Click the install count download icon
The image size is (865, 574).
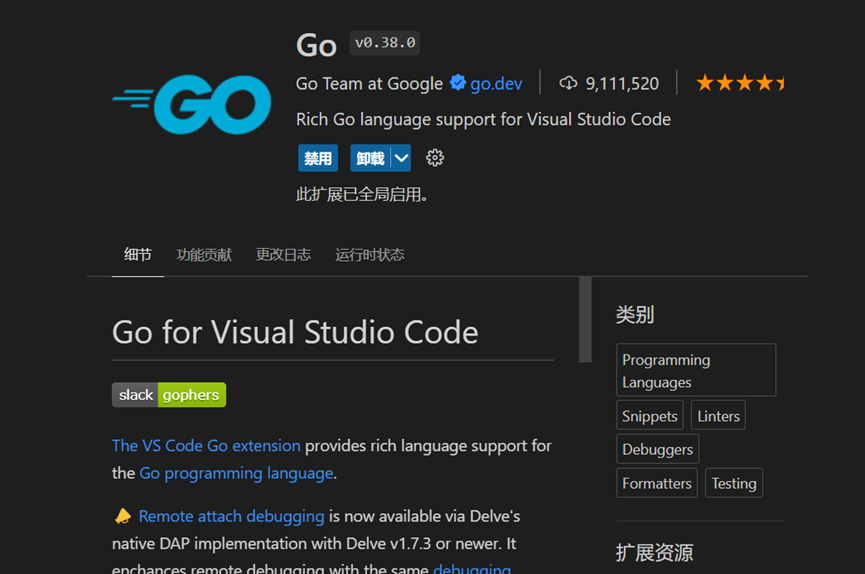point(568,83)
